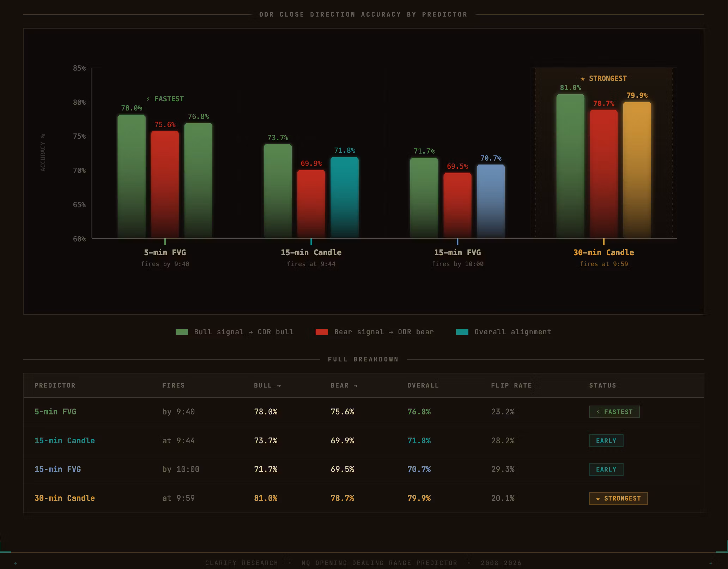
Task: Click the 79.9% gold bar for 30-min Candle
Action: click(x=637, y=170)
